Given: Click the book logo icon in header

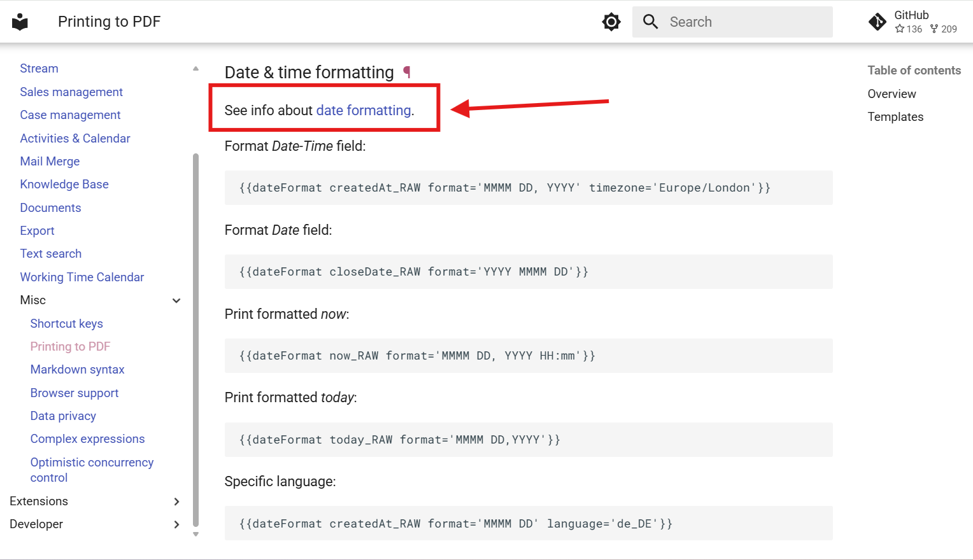Looking at the screenshot, I should pyautogui.click(x=20, y=22).
